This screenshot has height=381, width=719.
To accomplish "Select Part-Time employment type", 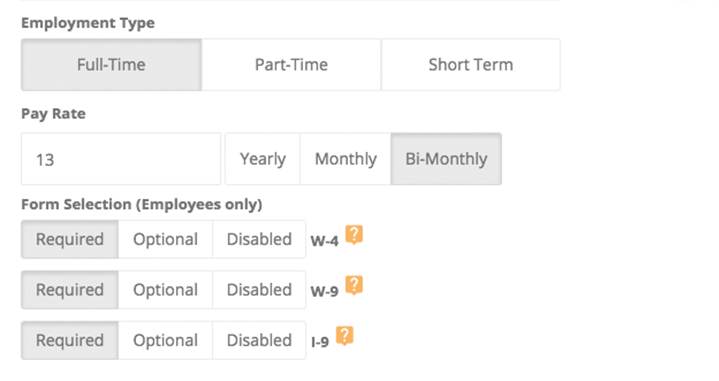I will point(292,65).
